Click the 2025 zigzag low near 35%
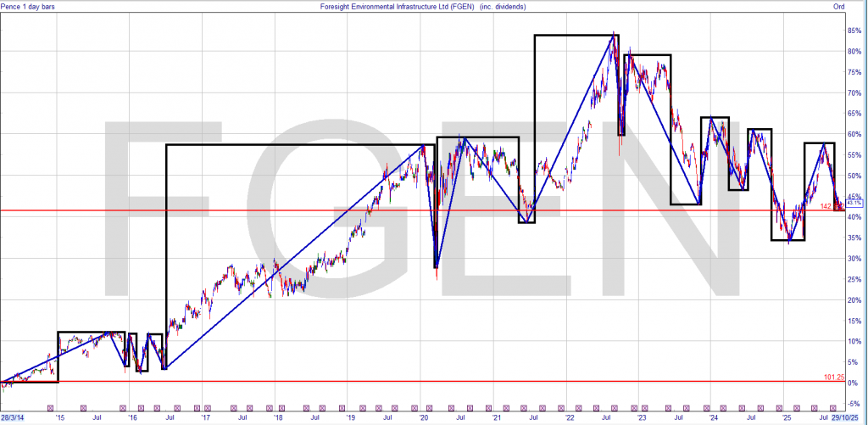Viewport: 868px width, 425px height. point(789,241)
